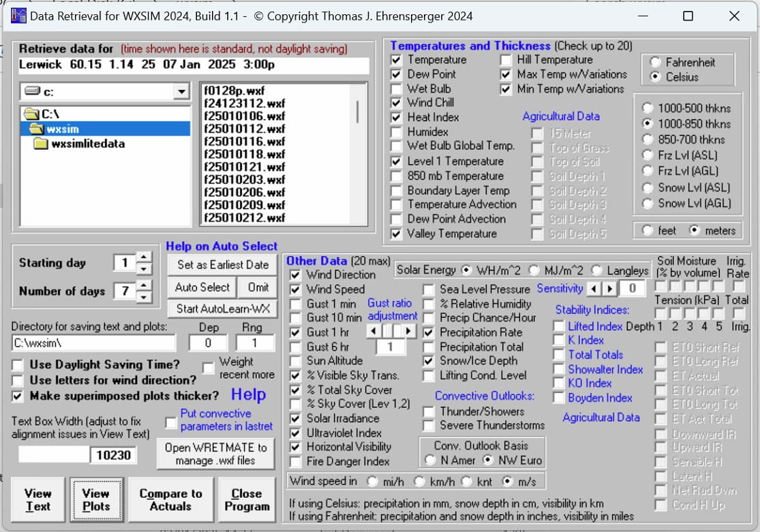Click the directory for saving text field
This screenshot has height=532, width=760.
click(93, 343)
